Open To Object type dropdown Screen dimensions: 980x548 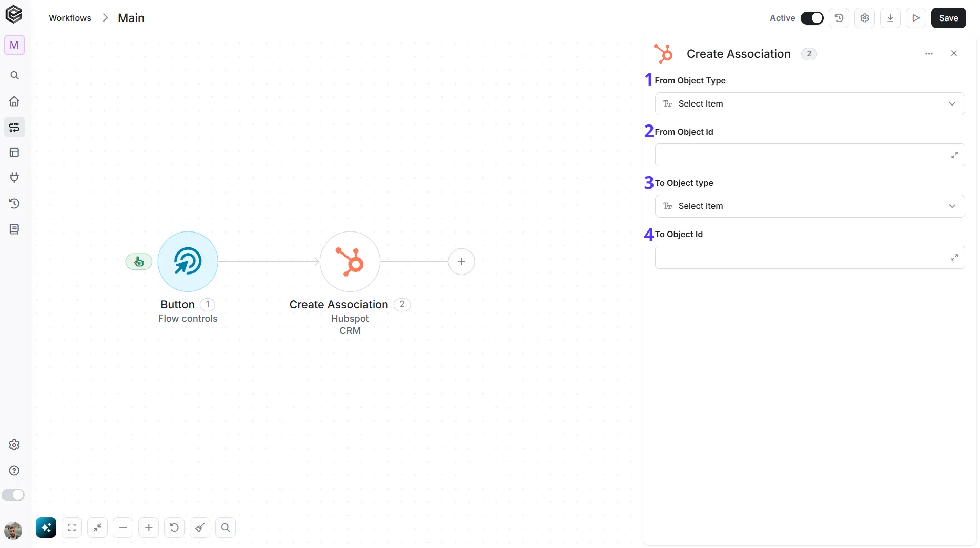coord(810,206)
